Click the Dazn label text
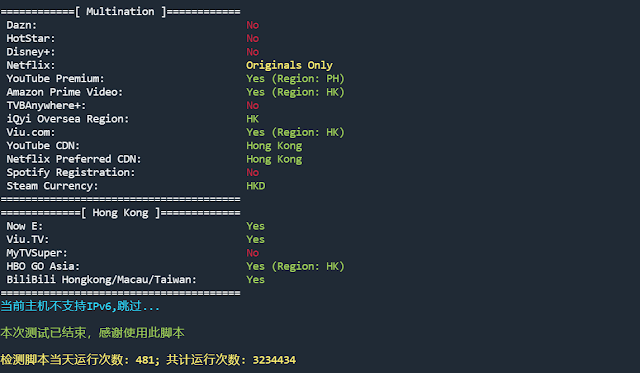 pyautogui.click(x=22, y=25)
